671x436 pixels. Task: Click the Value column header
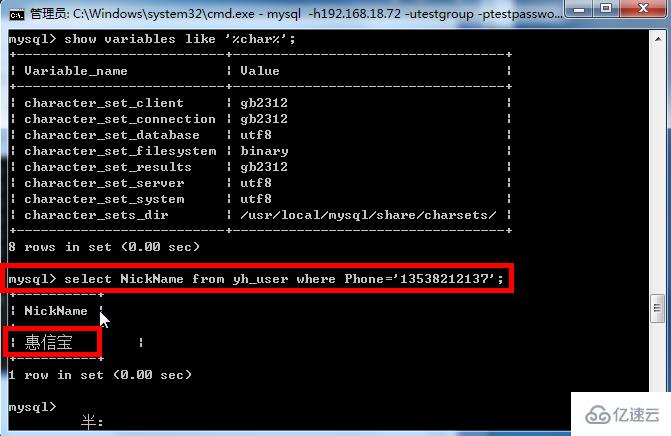(x=260, y=71)
